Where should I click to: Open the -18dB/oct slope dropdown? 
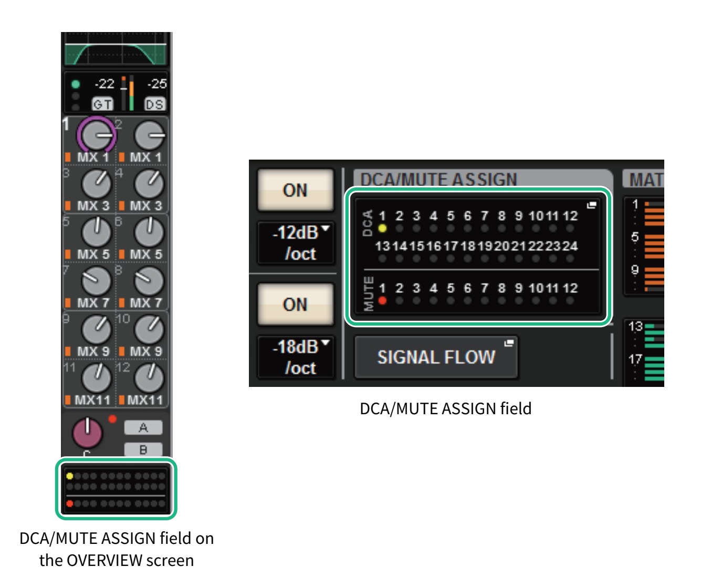296,358
